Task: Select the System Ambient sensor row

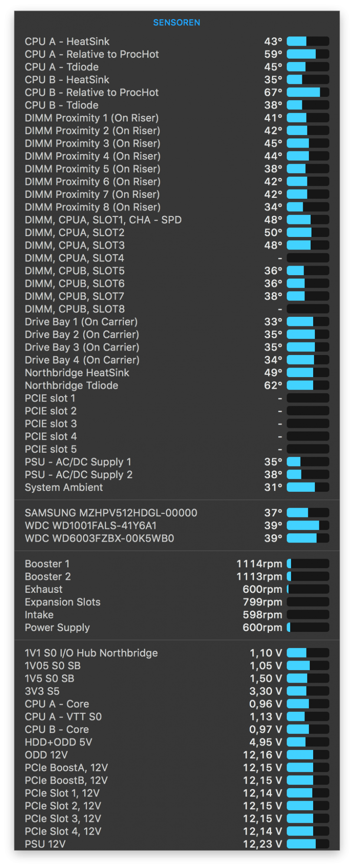Action: coord(64,488)
